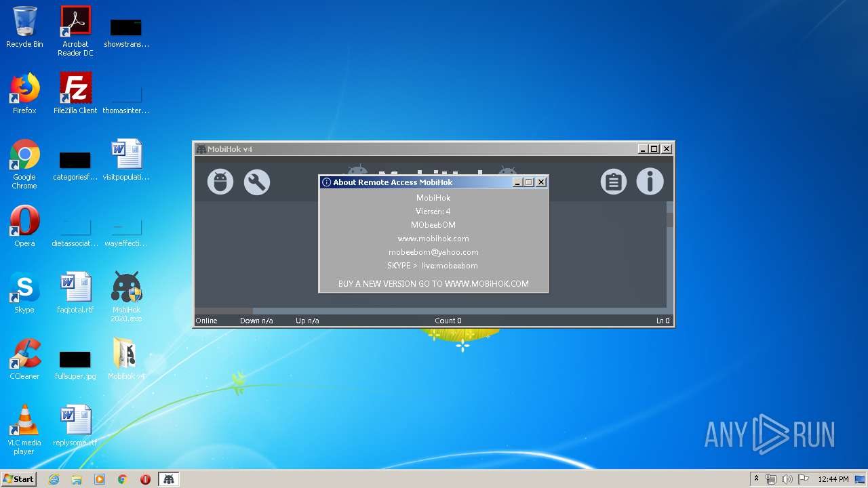The width and height of the screenshot is (868, 488).
Task: Open Skype desktop shortcut
Action: pos(24,293)
